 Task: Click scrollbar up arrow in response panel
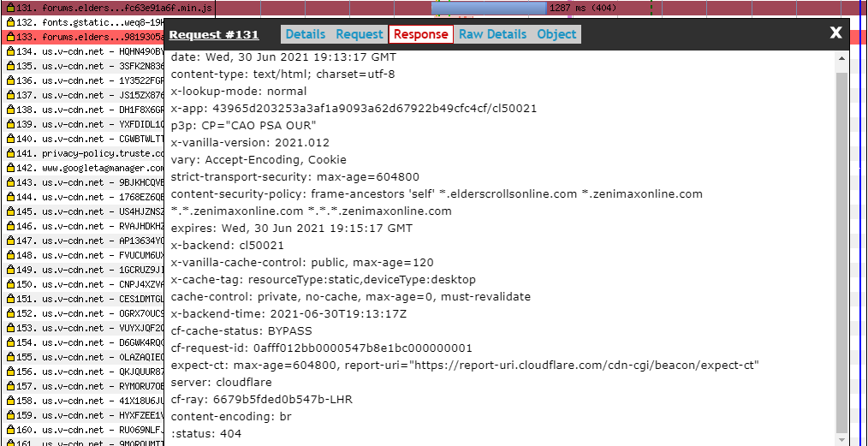pos(842,58)
